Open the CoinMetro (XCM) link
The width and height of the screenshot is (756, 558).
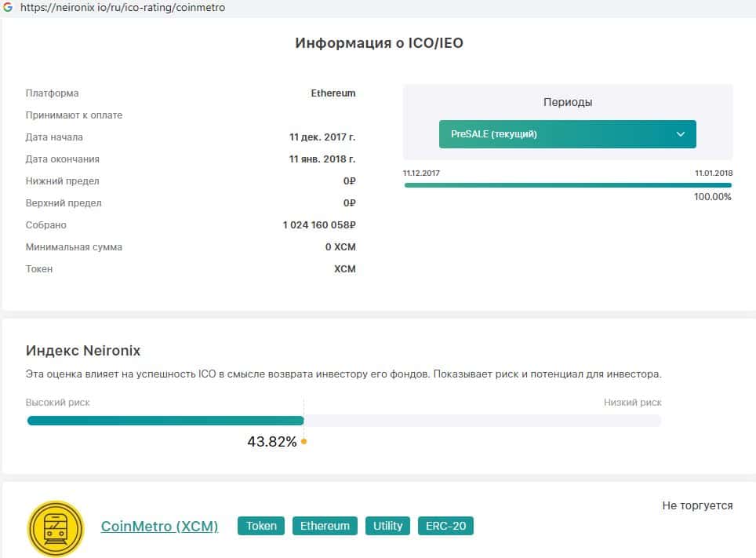[159, 526]
